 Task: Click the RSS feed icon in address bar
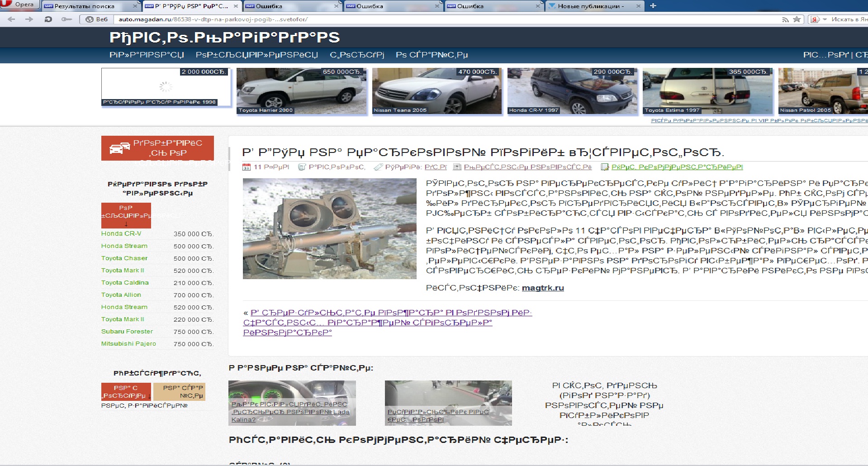pos(785,19)
